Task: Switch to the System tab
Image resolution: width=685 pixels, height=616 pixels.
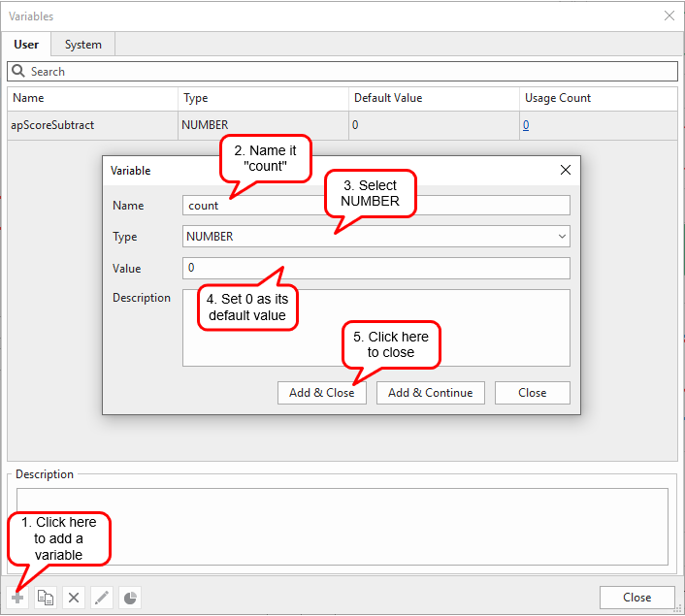Action: 83,44
